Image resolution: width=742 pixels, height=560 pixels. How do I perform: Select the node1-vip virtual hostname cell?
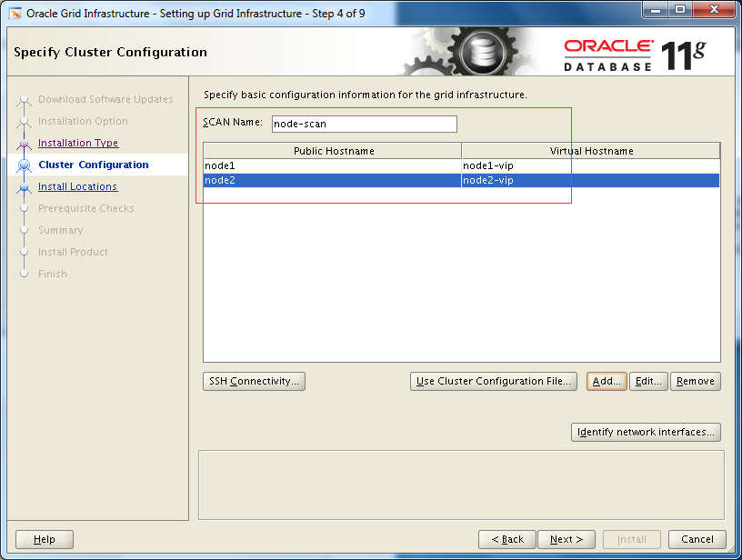(x=590, y=165)
